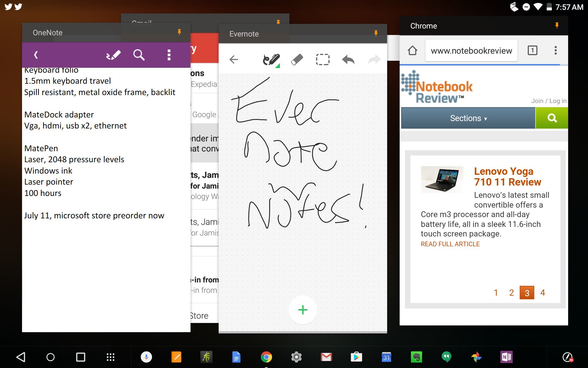Expand the Sections dropdown
The width and height of the screenshot is (588, 368).
pos(468,118)
